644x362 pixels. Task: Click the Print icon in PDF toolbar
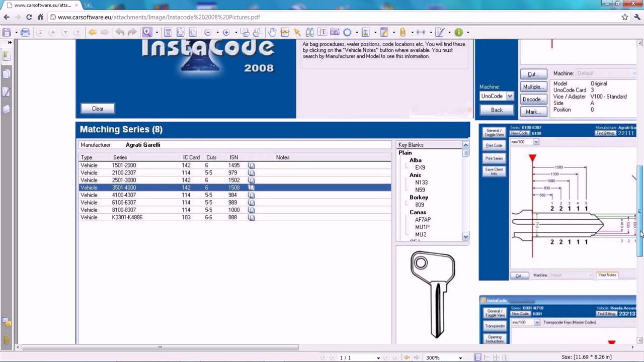25,32
